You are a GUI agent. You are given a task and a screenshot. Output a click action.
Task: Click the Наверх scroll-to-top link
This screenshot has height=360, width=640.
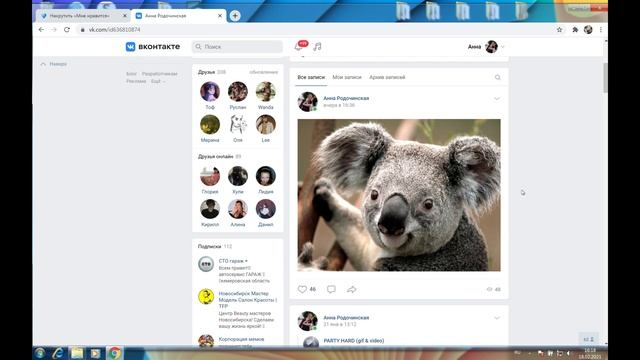53,64
